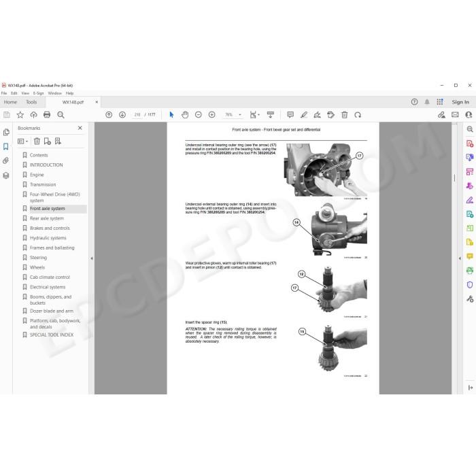The image size is (476, 476).
Task: Jump to Steering bookmark
Action: 38,258
